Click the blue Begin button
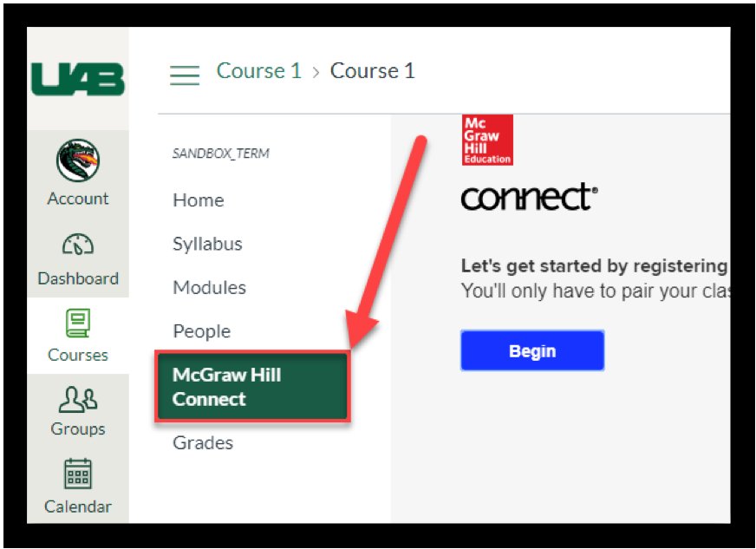 point(532,350)
